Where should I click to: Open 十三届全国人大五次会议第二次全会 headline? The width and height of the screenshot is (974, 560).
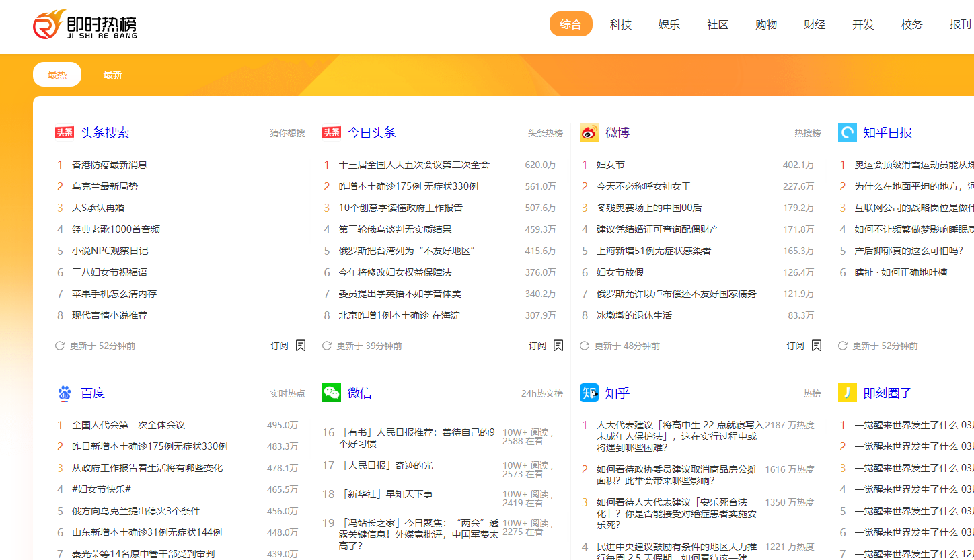[x=414, y=165]
